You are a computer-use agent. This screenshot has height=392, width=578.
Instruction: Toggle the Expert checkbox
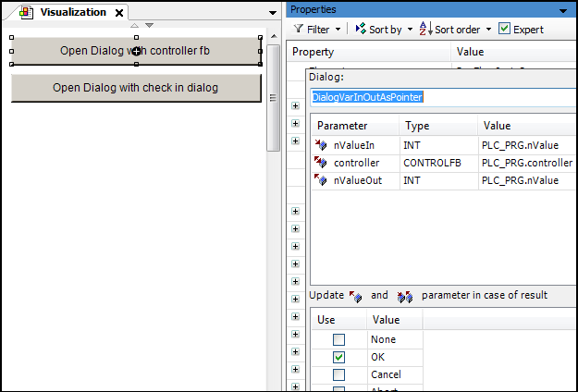504,30
